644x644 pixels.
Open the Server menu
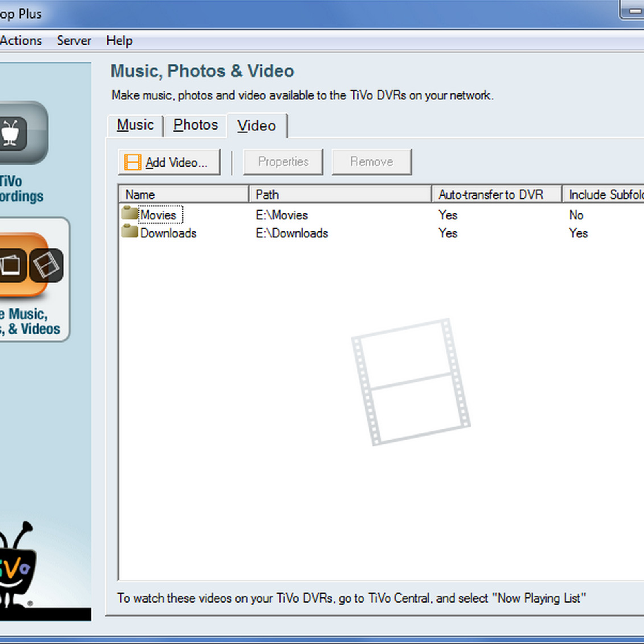[74, 41]
